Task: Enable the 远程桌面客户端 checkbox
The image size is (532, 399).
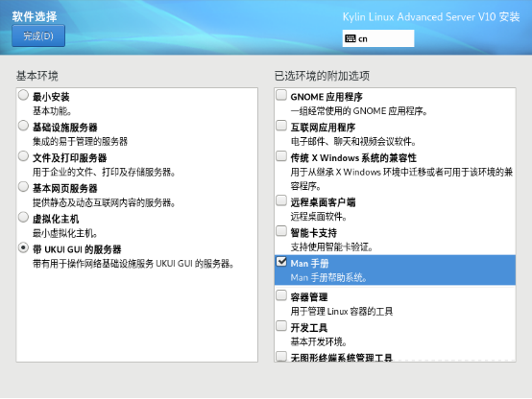Action: [x=281, y=200]
